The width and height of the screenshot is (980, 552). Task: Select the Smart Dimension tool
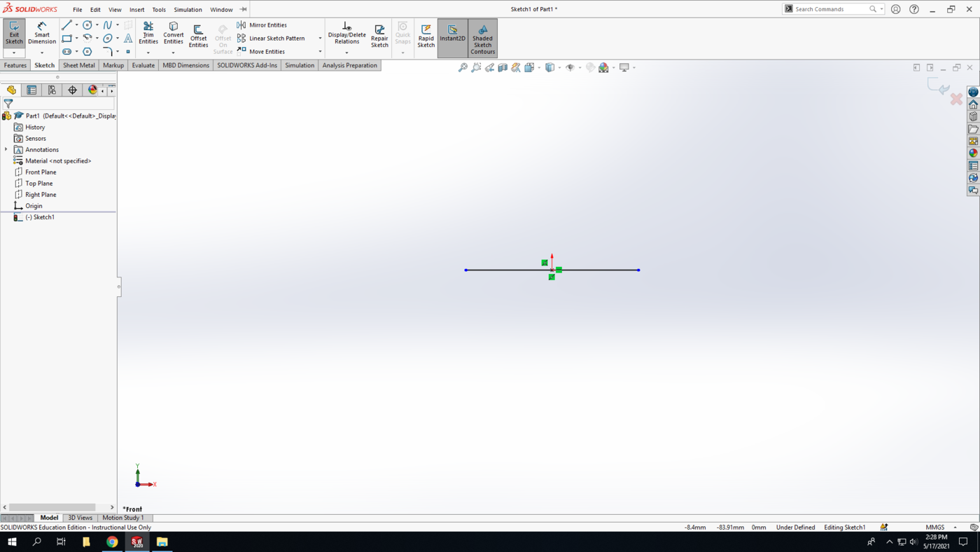tap(42, 34)
